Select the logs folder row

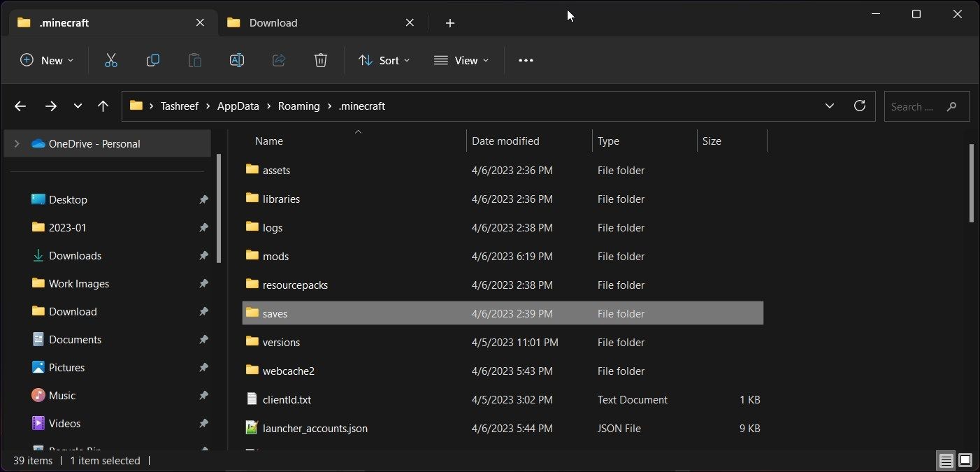[503, 227]
